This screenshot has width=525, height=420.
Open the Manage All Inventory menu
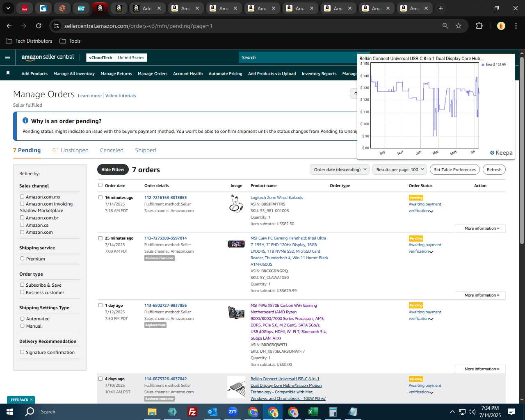click(x=74, y=74)
